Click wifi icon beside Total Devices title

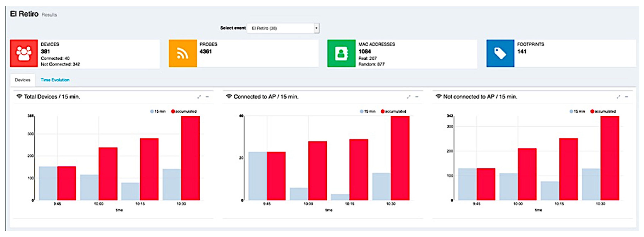coord(19,96)
